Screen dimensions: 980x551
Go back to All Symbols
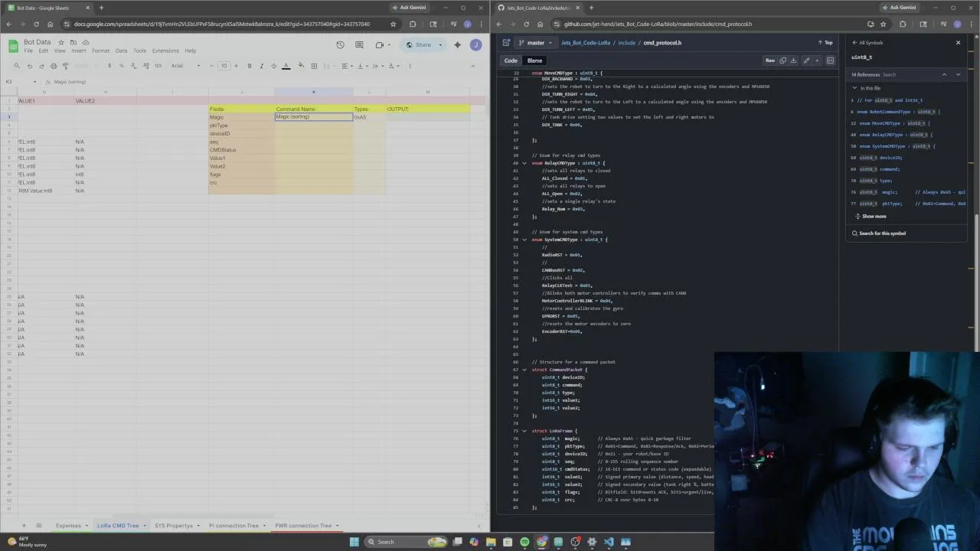pyautogui.click(x=867, y=43)
